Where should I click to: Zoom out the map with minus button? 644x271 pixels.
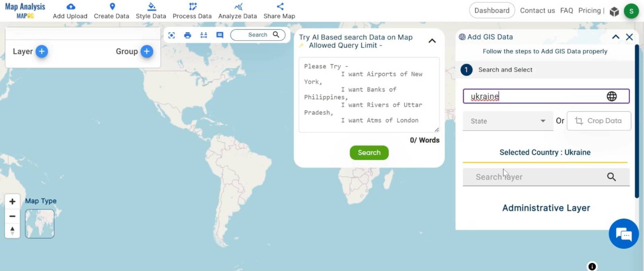[x=12, y=216]
